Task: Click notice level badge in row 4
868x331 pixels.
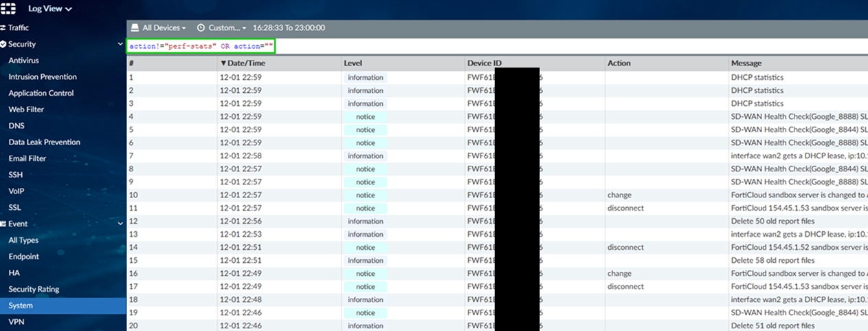Action: click(x=366, y=117)
